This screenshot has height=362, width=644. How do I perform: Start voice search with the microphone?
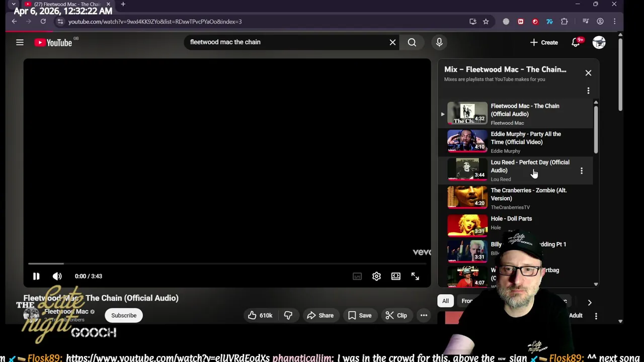point(439,42)
